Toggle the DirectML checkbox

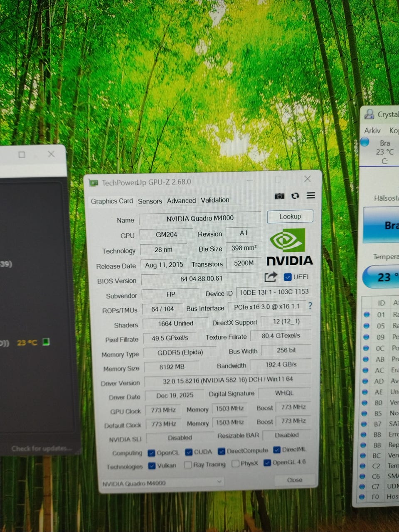pyautogui.click(x=277, y=450)
